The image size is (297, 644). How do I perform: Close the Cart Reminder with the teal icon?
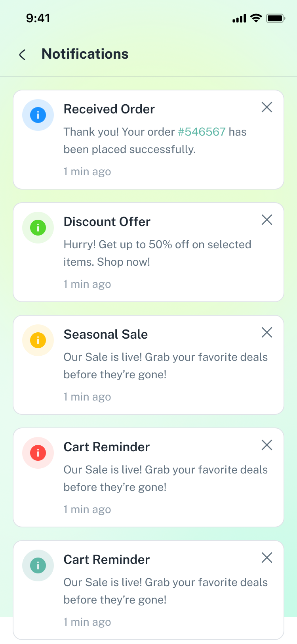267,558
